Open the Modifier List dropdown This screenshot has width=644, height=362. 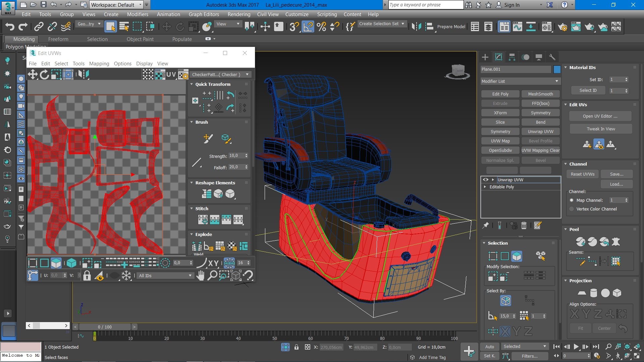point(520,81)
